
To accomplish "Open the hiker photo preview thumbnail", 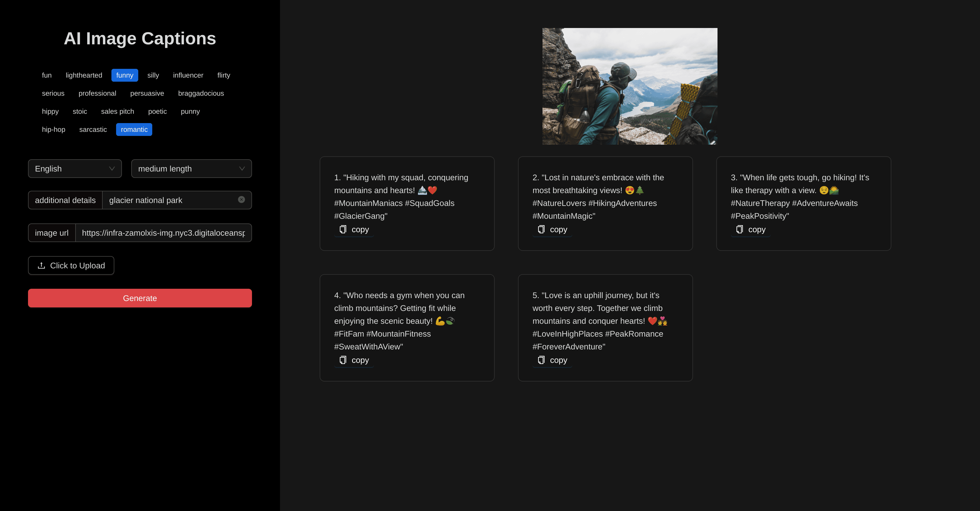I will 630,86.
